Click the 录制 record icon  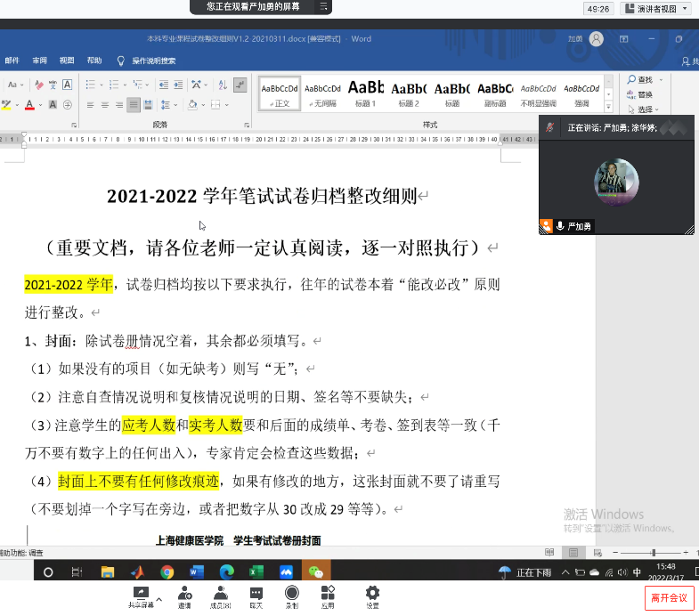[291, 593]
